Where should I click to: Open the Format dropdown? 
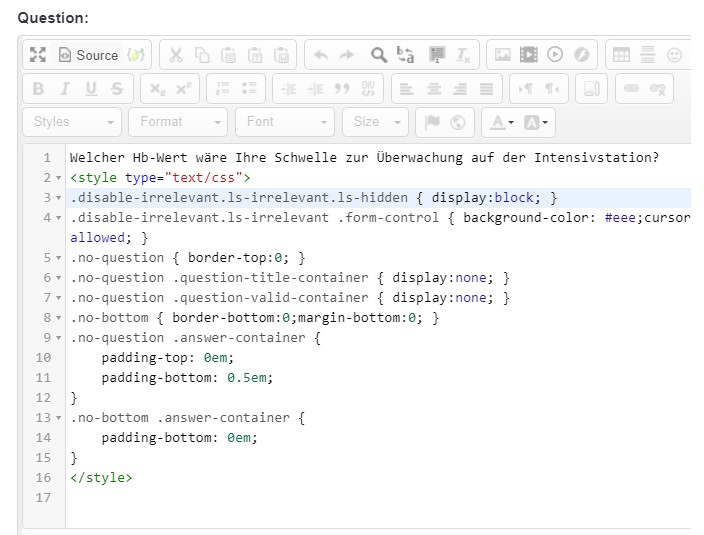click(179, 122)
